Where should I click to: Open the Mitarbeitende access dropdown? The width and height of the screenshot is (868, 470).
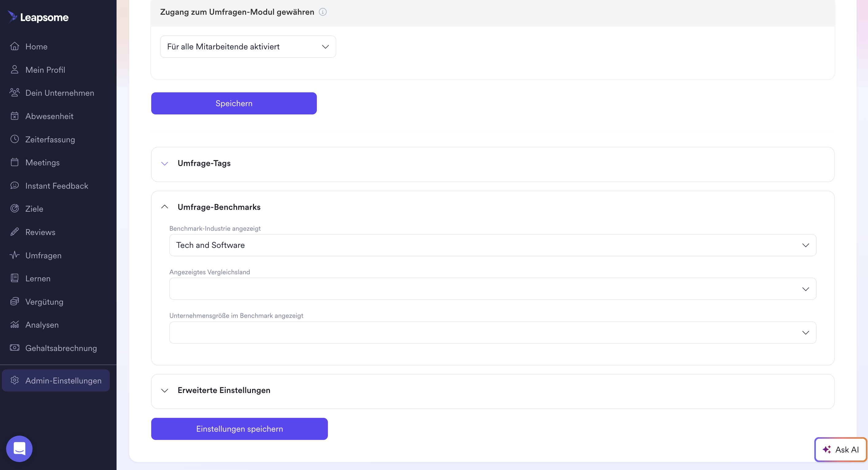(x=248, y=47)
